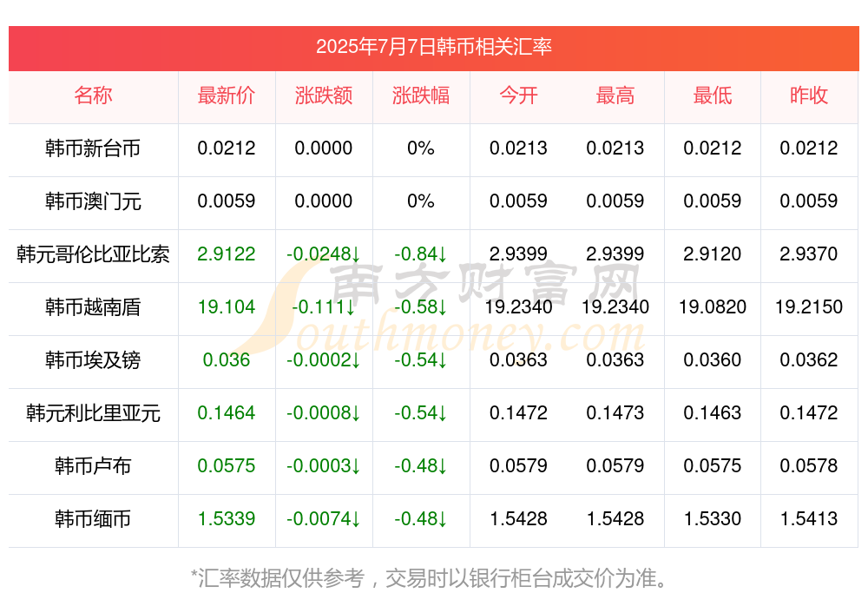Select the 最高 column header

pos(615,96)
